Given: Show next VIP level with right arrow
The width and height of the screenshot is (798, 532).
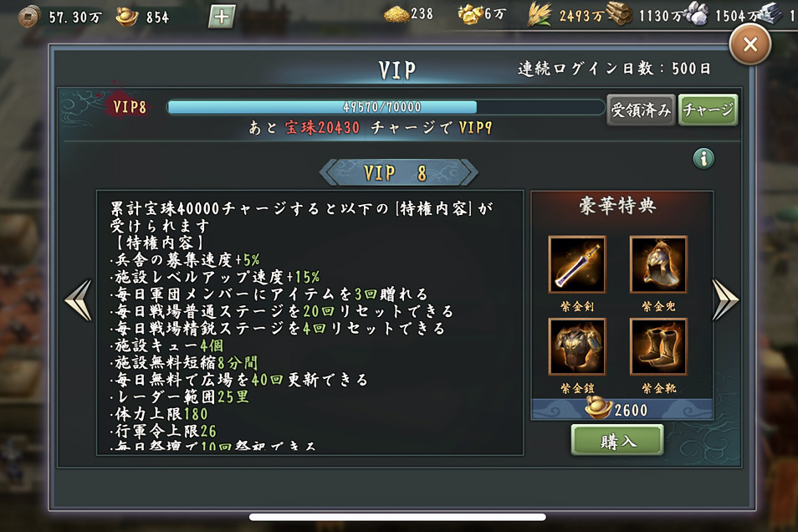Looking at the screenshot, I should coord(725,300).
